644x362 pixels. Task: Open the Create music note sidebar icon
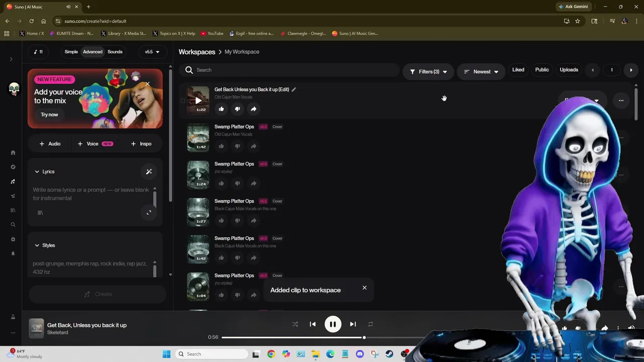13,182
